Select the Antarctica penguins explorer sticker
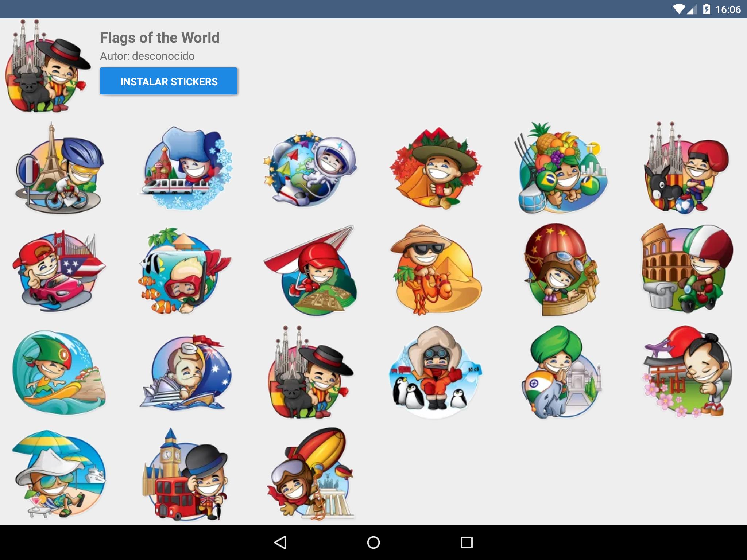This screenshot has width=747, height=560. pos(436,372)
